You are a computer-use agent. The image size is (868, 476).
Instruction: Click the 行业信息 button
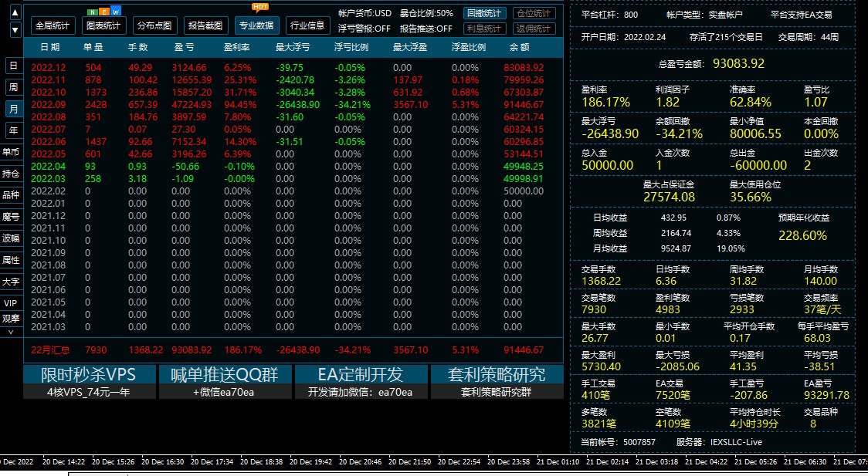pos(308,25)
